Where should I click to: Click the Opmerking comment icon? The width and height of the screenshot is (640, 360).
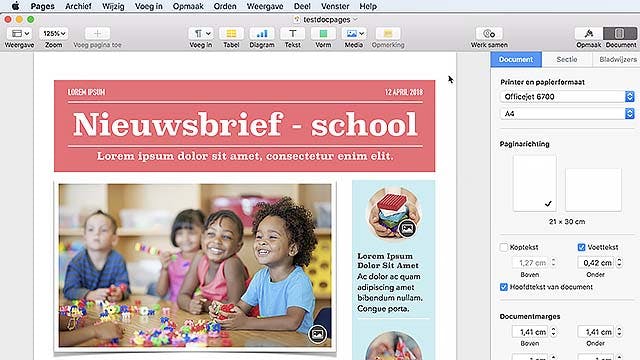point(388,33)
